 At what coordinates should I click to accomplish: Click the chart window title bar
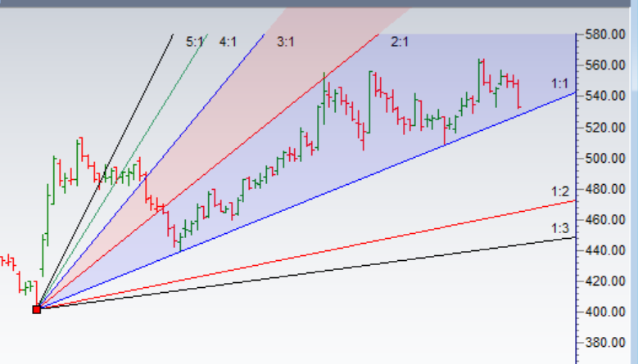pos(319,4)
